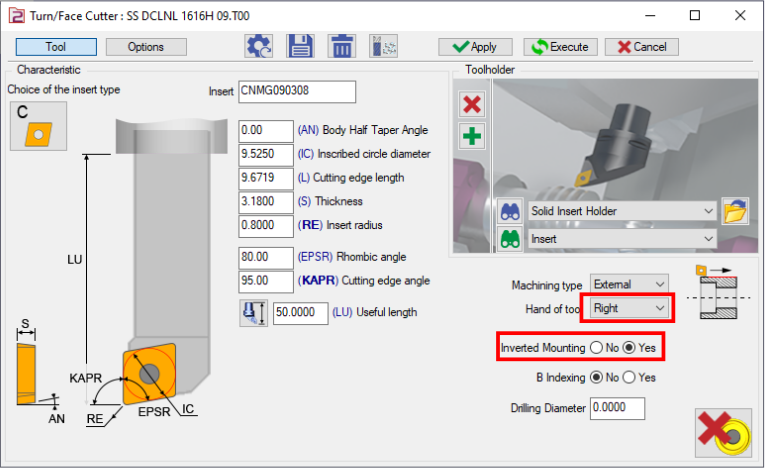
Task: Switch to the Tool tab
Action: pos(56,47)
